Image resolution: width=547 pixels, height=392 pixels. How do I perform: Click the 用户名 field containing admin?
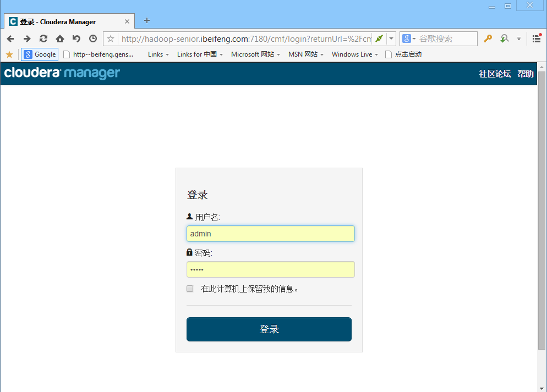pos(270,234)
